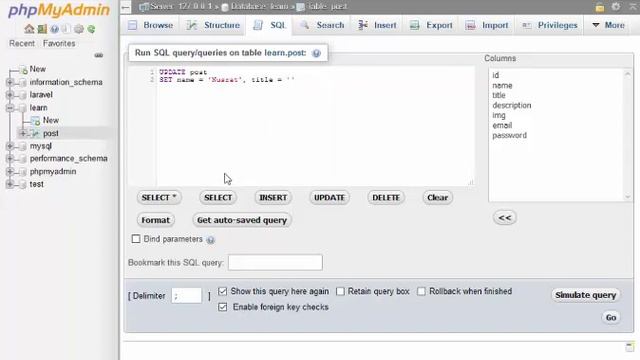640x360 pixels.
Task: Click the lock icon in the top bar
Action: [600, 7]
